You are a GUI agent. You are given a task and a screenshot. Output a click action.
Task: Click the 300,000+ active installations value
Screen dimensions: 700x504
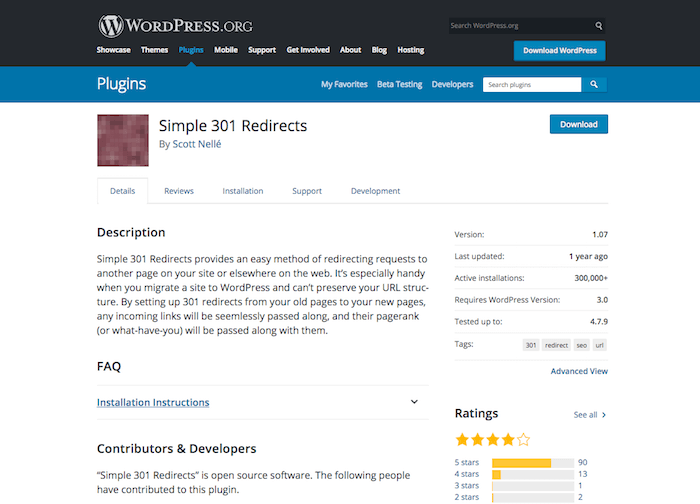591,278
